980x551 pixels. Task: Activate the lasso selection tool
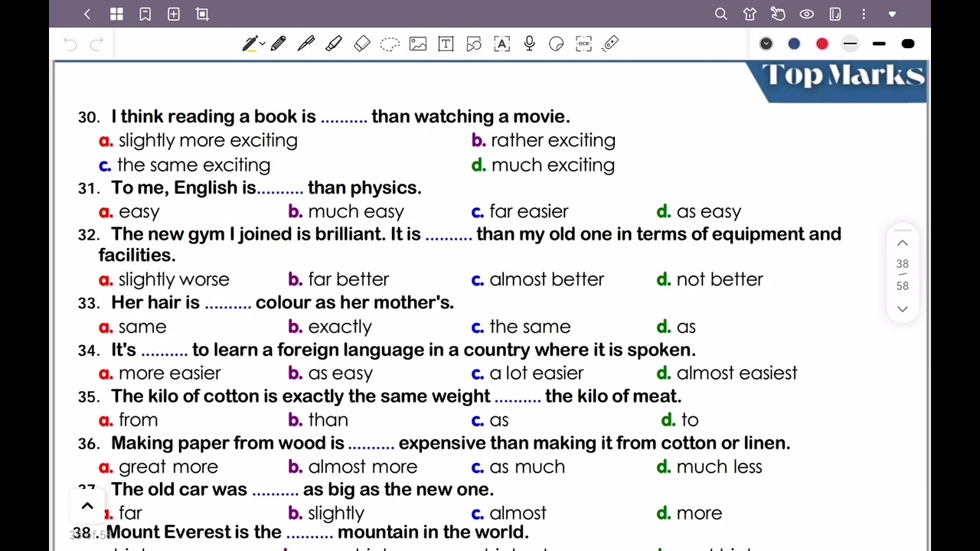pos(390,44)
